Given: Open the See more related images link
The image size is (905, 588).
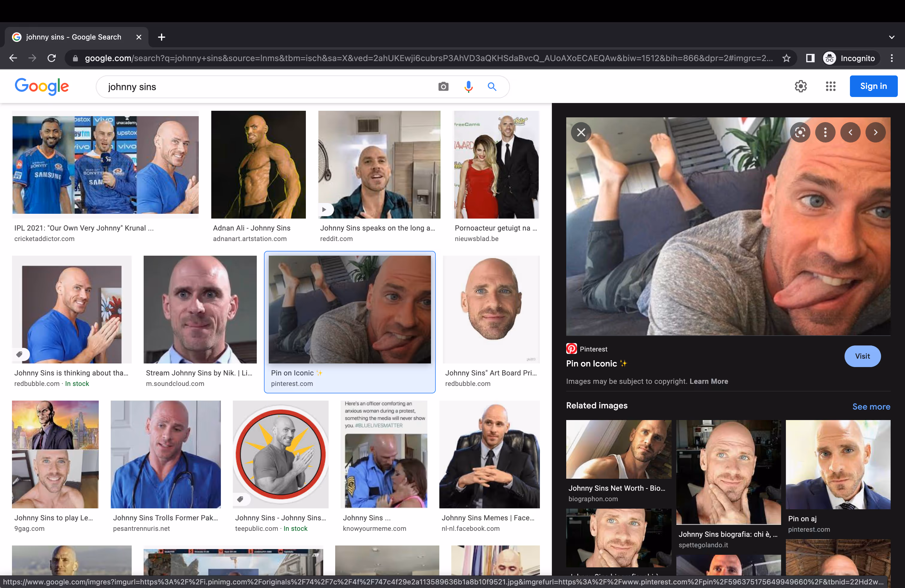Looking at the screenshot, I should point(871,406).
